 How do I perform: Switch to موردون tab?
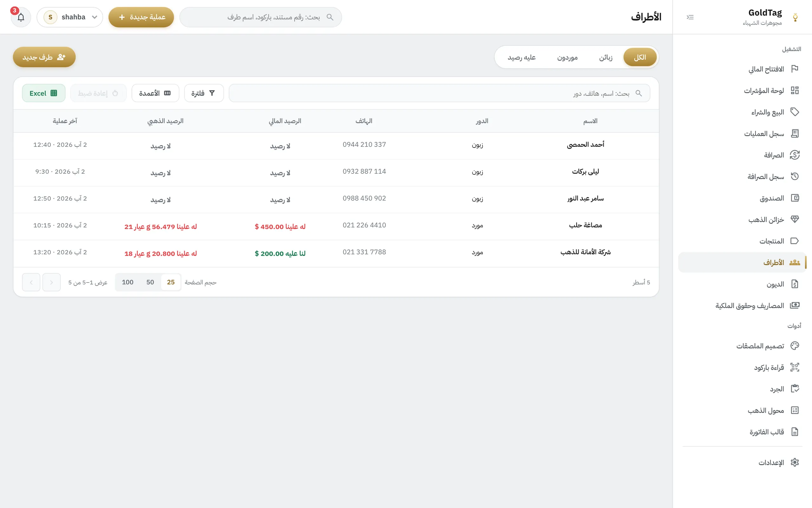[567, 57]
